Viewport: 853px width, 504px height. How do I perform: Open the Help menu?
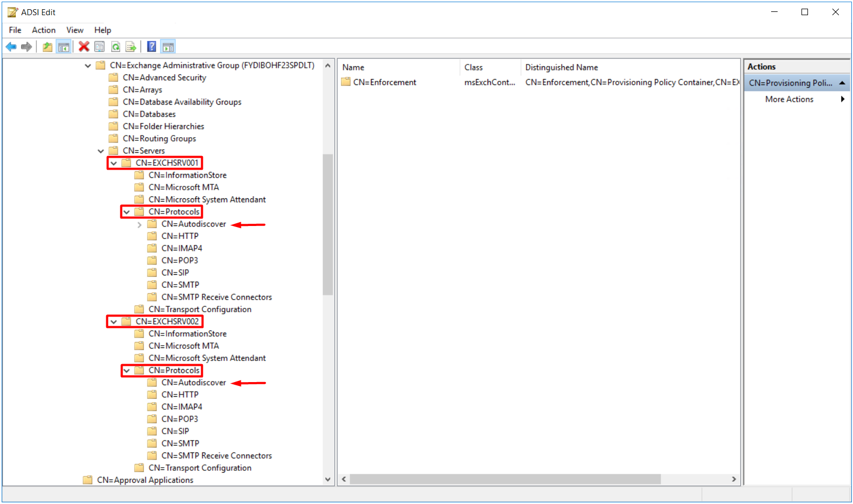tap(102, 30)
